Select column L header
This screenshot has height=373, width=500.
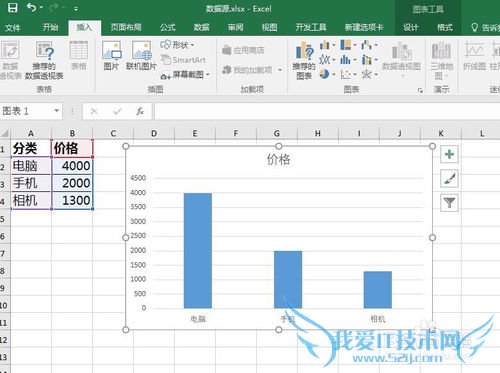tap(481, 134)
